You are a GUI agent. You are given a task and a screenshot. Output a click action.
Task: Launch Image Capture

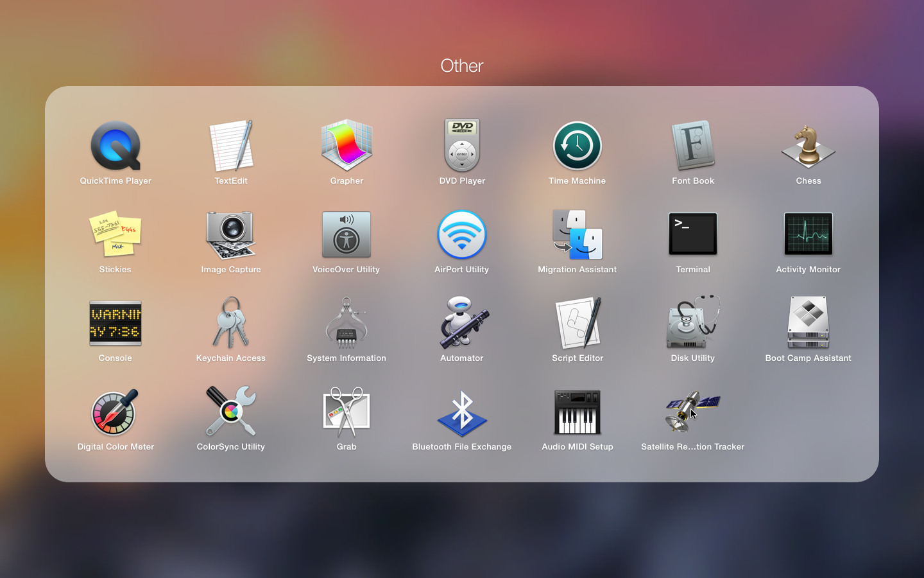click(x=231, y=235)
